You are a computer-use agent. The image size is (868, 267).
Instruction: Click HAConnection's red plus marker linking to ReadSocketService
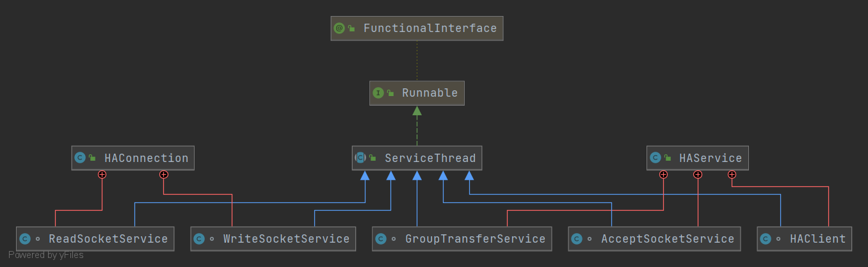[102, 174]
